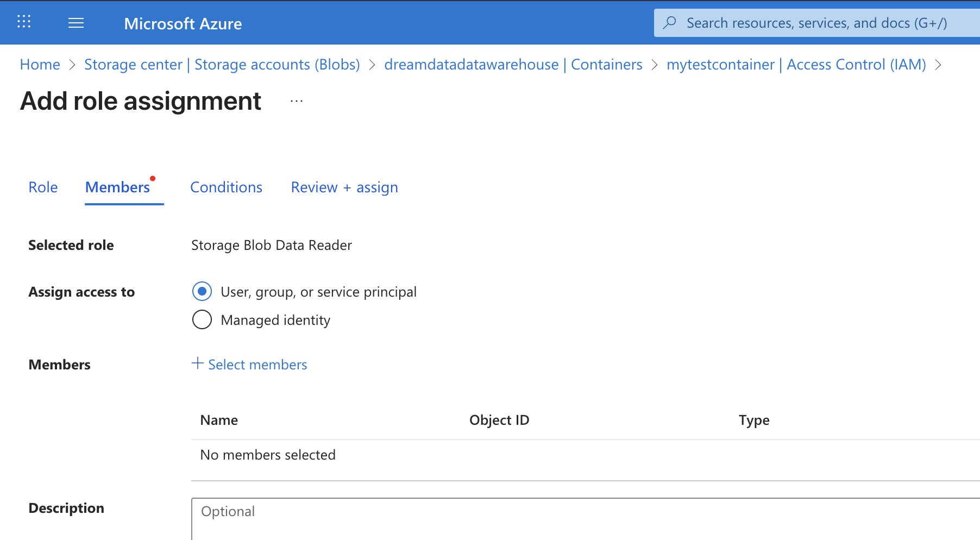Click the search magnifier icon
Viewport: 980px width, 540px height.
(670, 22)
